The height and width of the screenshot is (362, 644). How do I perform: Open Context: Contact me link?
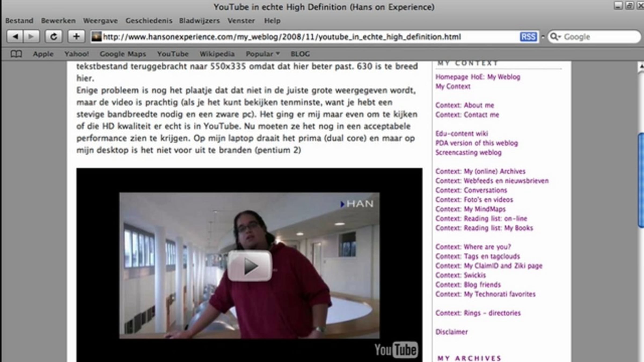coord(467,115)
